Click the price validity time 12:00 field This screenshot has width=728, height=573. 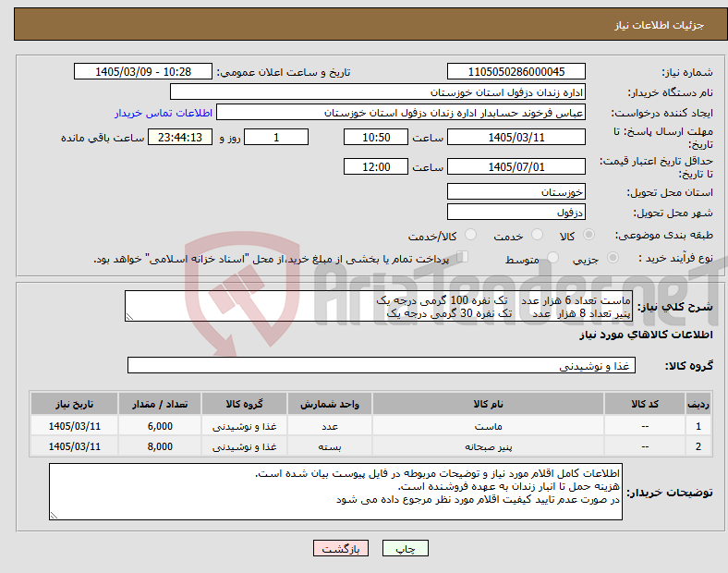coord(376,166)
